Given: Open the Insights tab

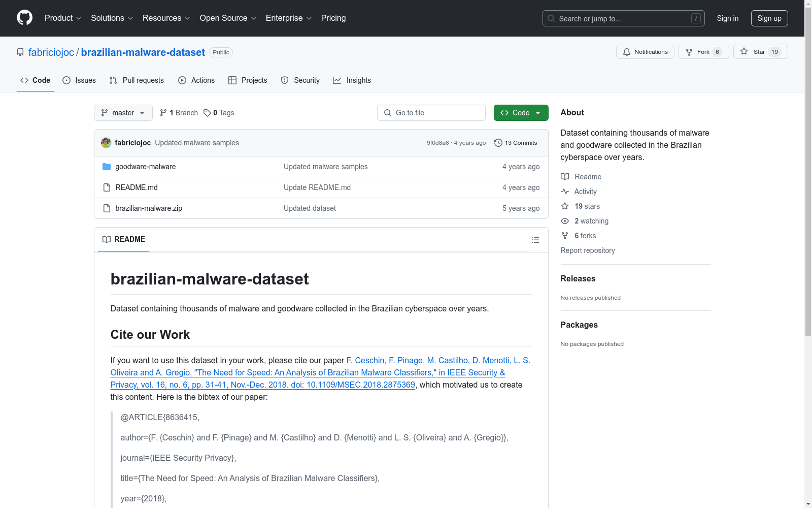Looking at the screenshot, I should (x=352, y=80).
